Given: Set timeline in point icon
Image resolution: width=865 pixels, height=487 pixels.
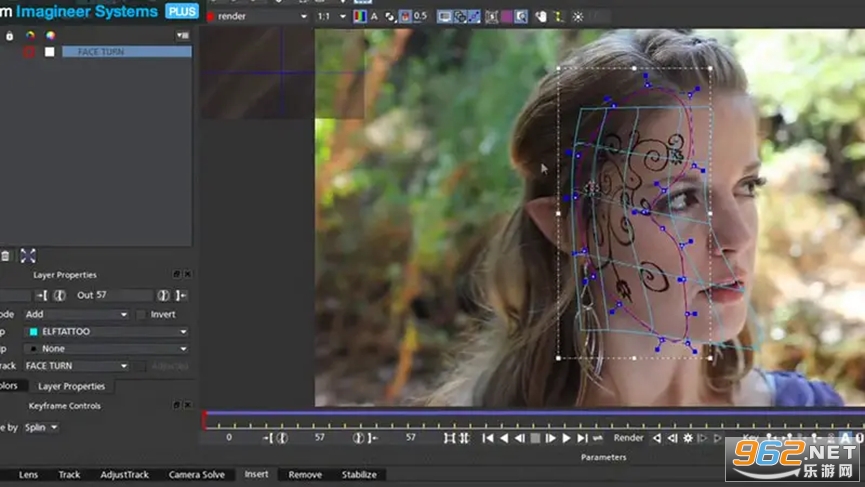Looking at the screenshot, I should (x=268, y=438).
